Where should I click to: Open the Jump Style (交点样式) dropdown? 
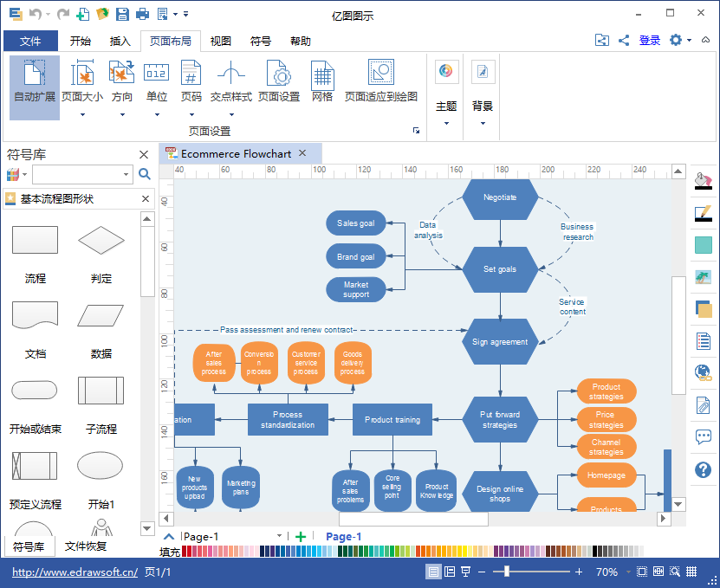[x=231, y=87]
